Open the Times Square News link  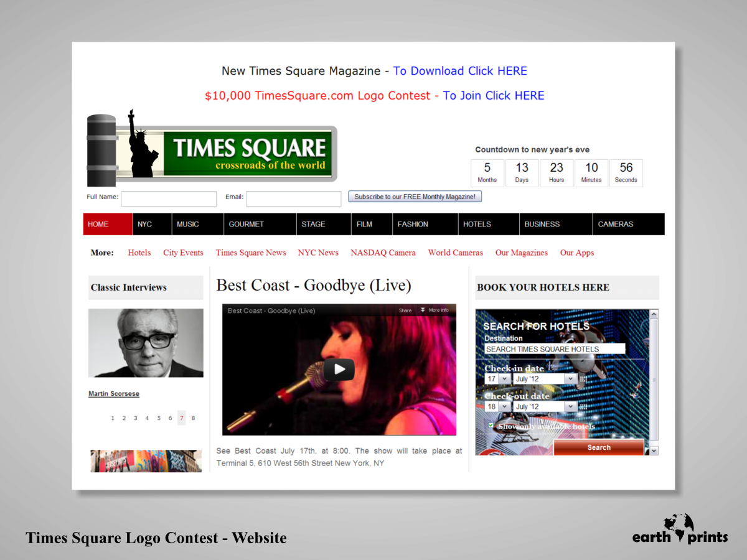(251, 253)
